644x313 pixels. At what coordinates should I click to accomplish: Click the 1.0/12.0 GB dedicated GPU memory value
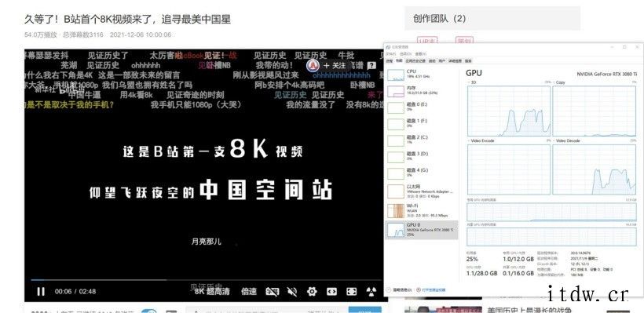(518, 259)
